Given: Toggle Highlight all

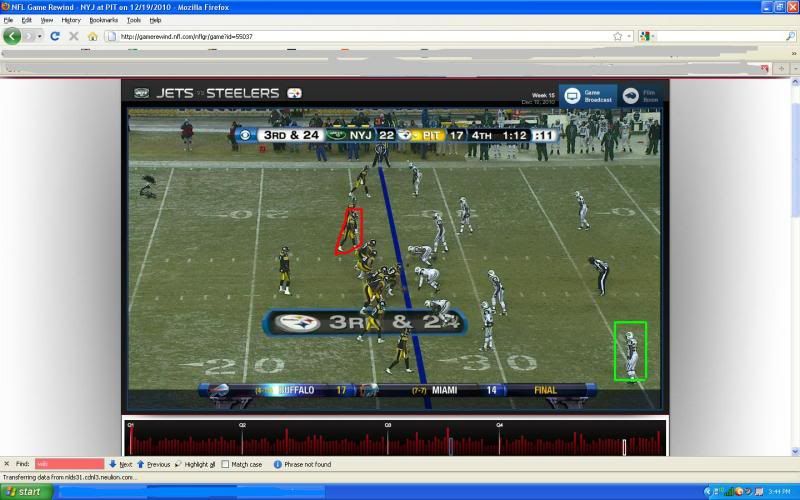Looking at the screenshot, I should 195,464.
